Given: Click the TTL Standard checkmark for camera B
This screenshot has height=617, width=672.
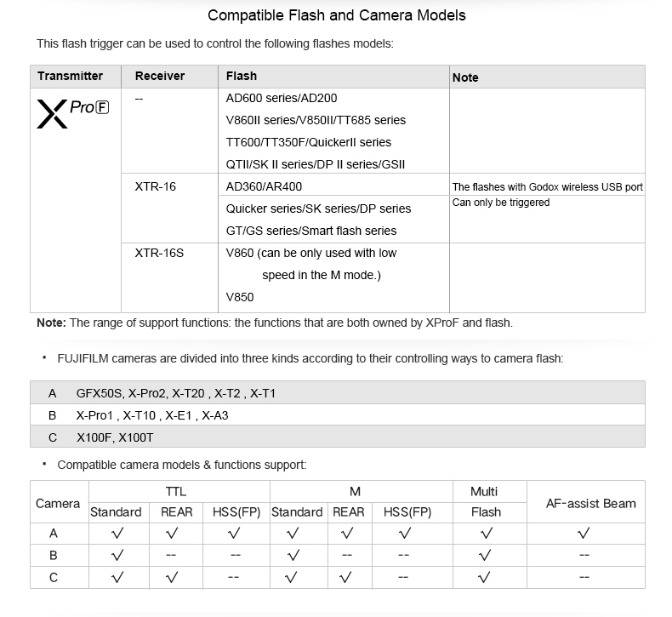Looking at the screenshot, I should tap(117, 556).
